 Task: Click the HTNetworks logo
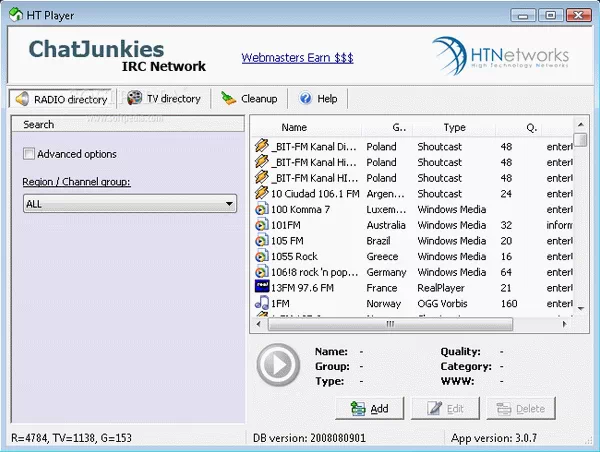501,56
